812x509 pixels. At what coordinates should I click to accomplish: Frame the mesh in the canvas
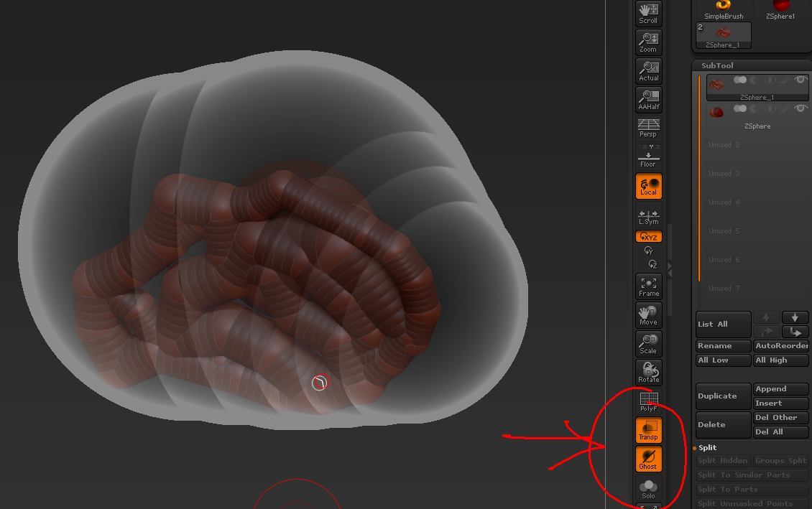pyautogui.click(x=648, y=286)
